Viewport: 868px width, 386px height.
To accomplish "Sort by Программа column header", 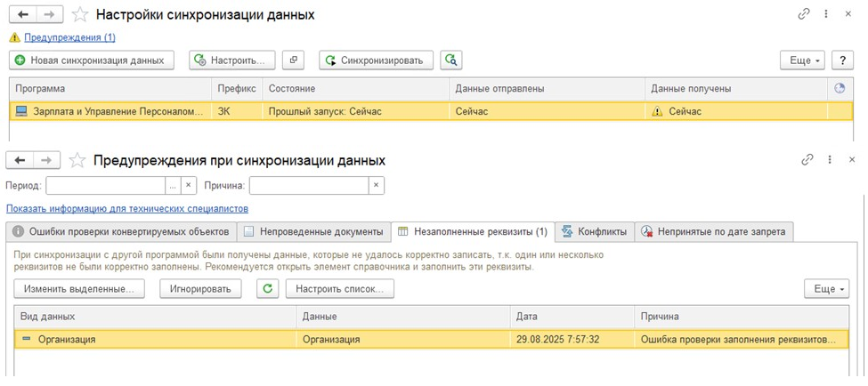I will [x=110, y=88].
